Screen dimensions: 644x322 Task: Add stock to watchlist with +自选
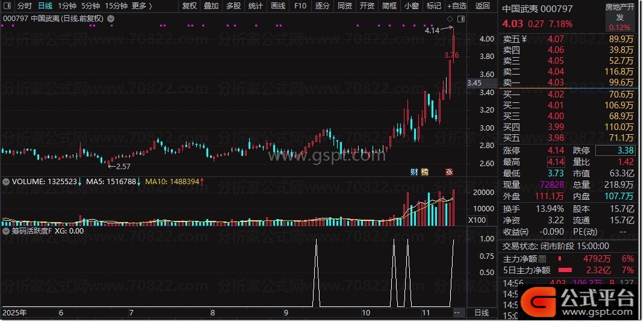(456, 6)
